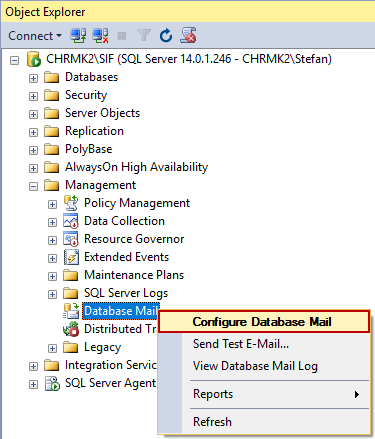The width and height of the screenshot is (375, 439).
Task: Select the Legacy tree item label
Action: (x=102, y=347)
